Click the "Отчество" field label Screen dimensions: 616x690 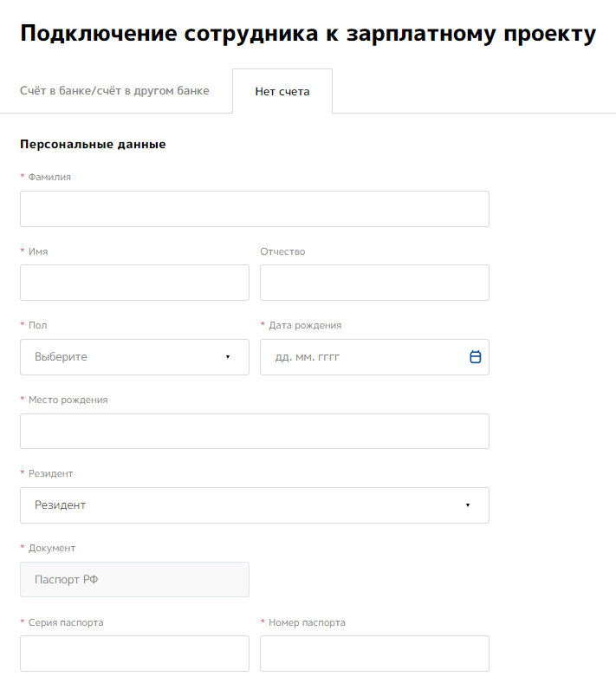(282, 252)
